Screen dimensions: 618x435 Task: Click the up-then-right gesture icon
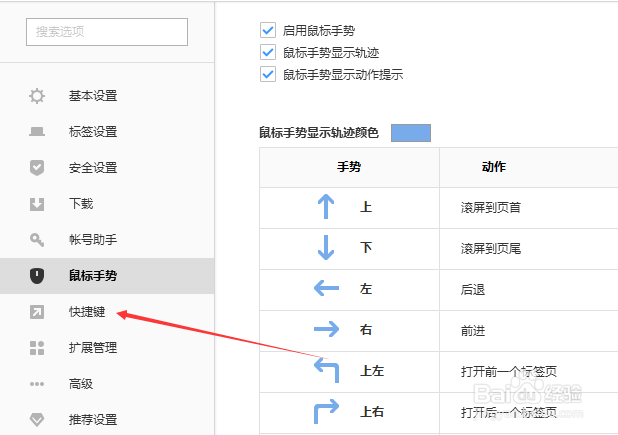(326, 411)
